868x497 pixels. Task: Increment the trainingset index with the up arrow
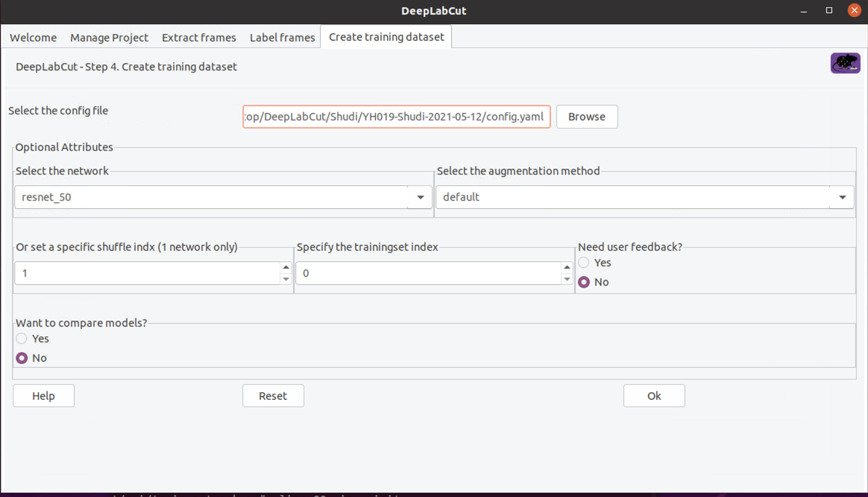coord(567,267)
